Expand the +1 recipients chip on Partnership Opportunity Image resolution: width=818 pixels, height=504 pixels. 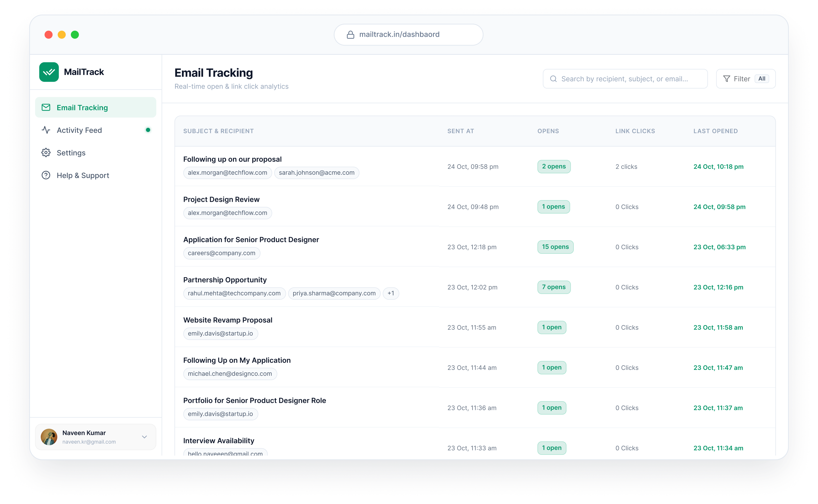390,293
